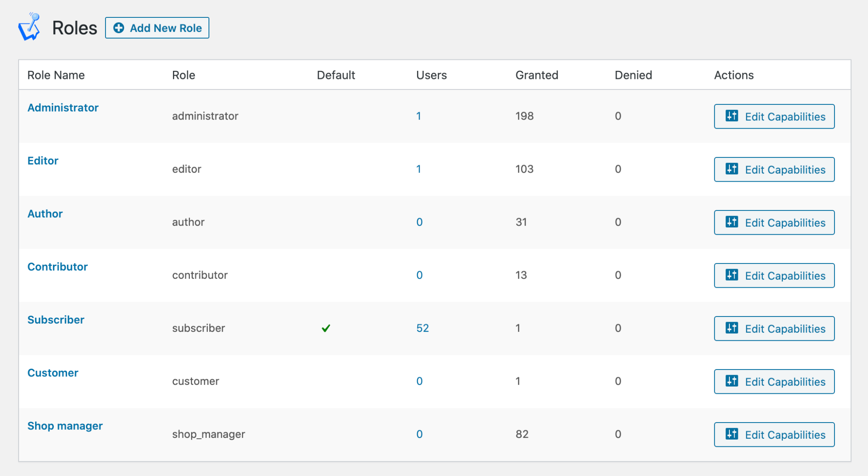Viewport: 868px width, 476px height.
Task: Open the Shop manager role name link
Action: (x=65, y=426)
